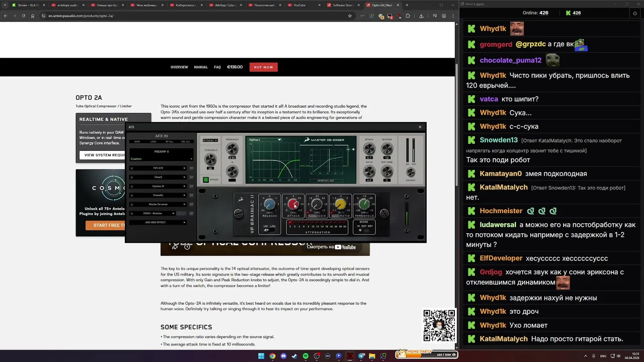Open Steam from the taskbar
644x362 pixels.
pyautogui.click(x=294, y=356)
